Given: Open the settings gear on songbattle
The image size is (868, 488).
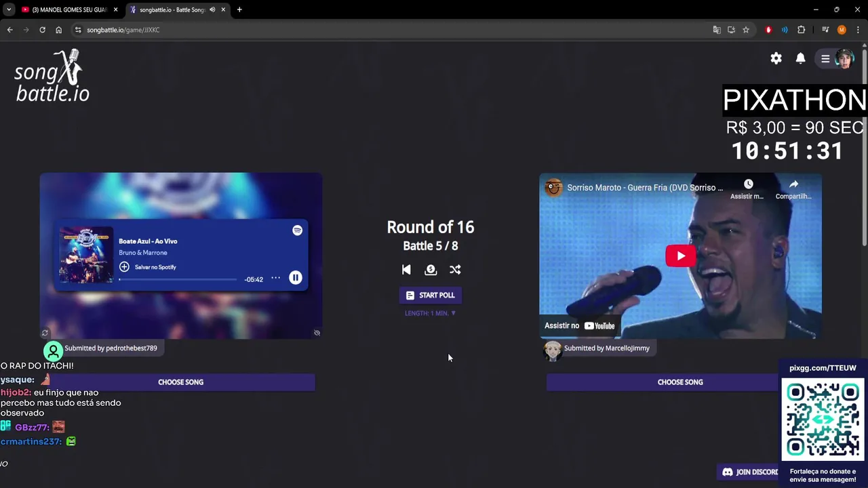Looking at the screenshot, I should (776, 58).
